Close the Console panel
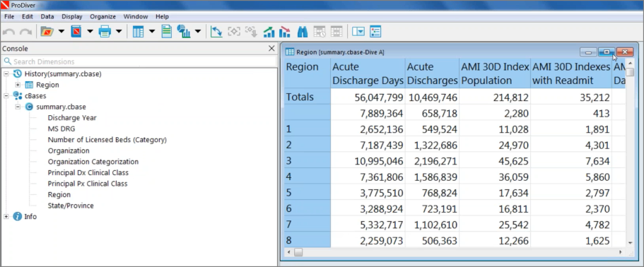The image size is (644, 267). pos(271,49)
